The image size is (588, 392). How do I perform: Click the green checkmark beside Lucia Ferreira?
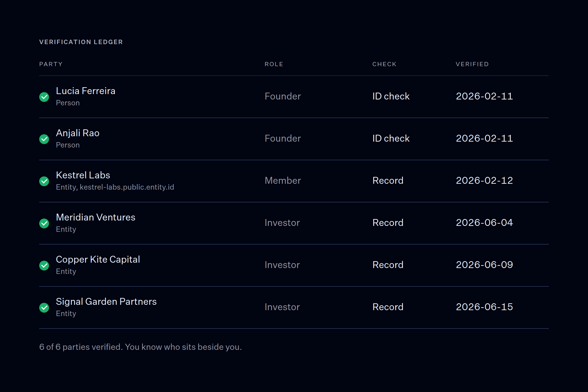click(x=44, y=97)
